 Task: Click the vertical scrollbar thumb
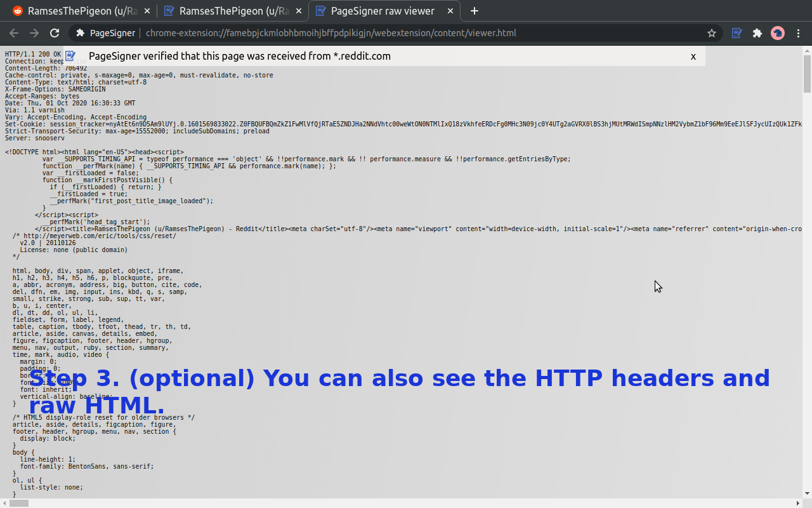point(807,74)
